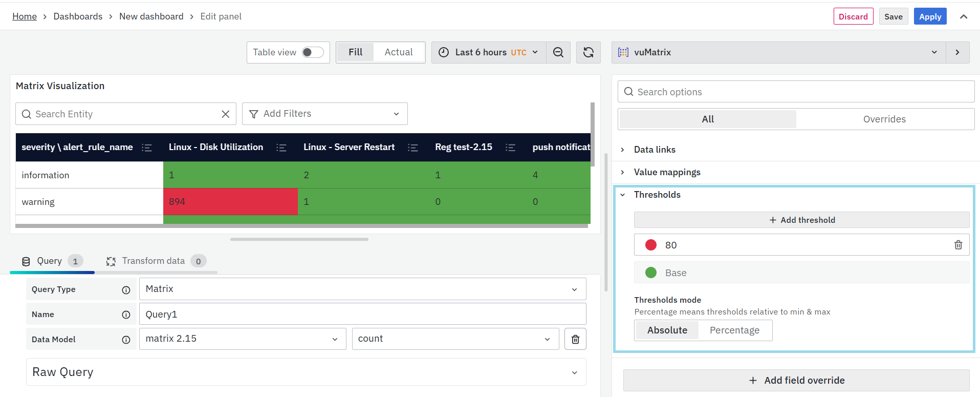The width and height of the screenshot is (980, 397).
Task: Open the Linux - Disk Utilization column menu icon
Action: coord(281,148)
